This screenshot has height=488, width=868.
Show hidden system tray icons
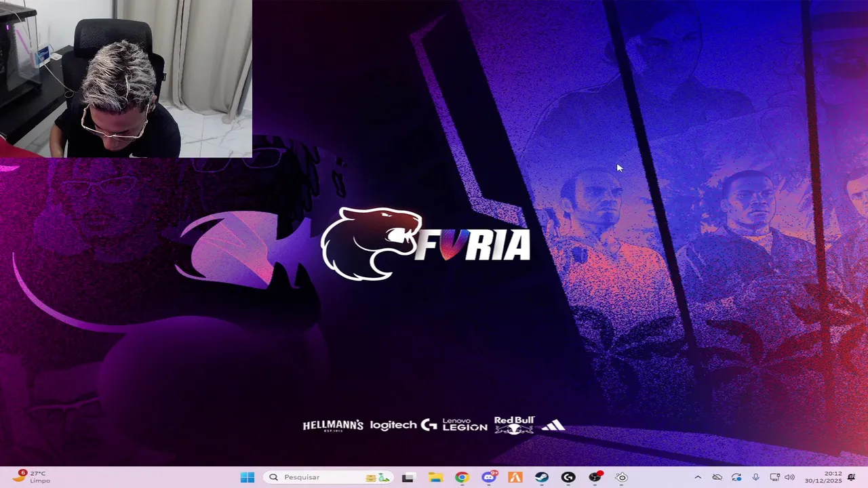[698, 477]
